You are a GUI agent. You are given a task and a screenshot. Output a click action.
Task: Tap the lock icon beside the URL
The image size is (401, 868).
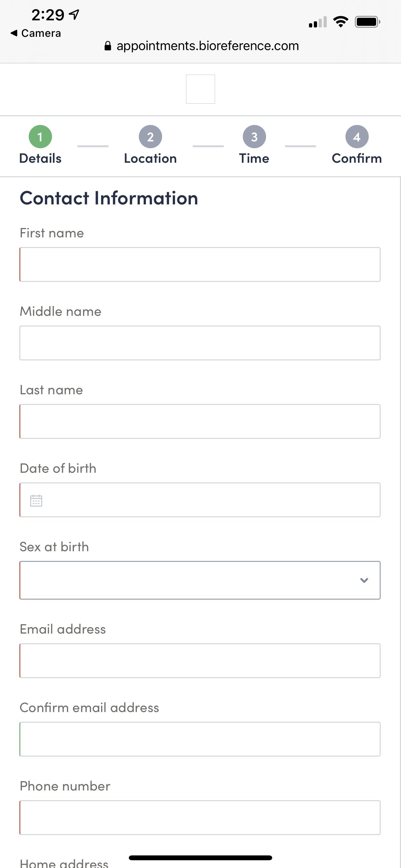(108, 46)
